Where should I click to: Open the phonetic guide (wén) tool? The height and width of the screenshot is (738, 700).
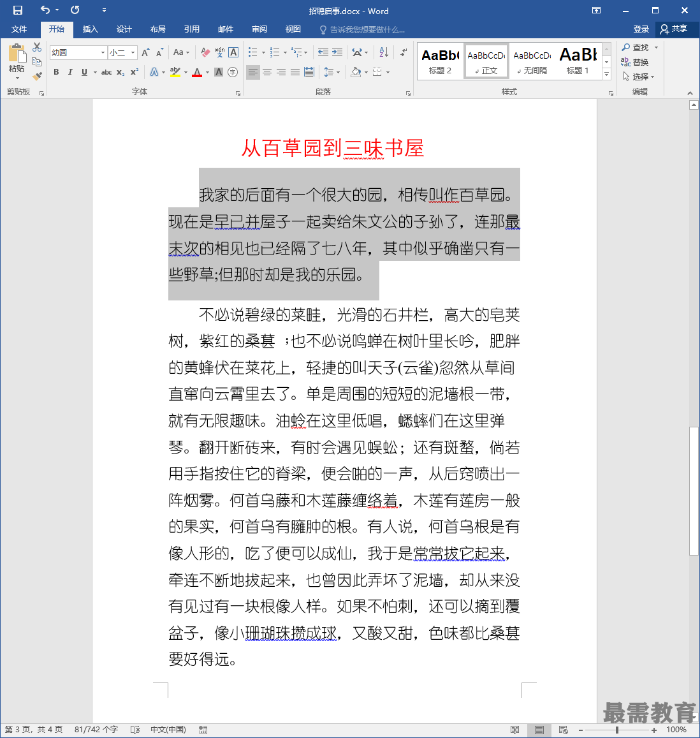click(219, 52)
